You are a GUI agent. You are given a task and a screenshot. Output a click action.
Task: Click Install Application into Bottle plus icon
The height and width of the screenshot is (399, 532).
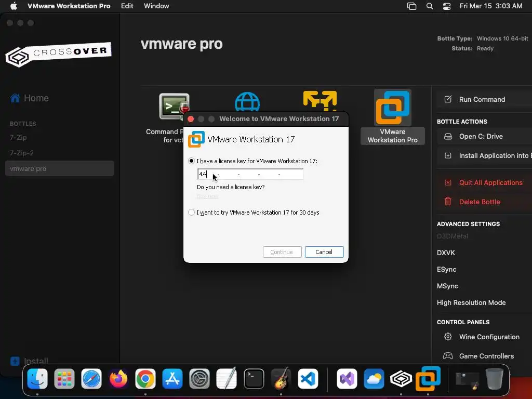[x=448, y=156]
